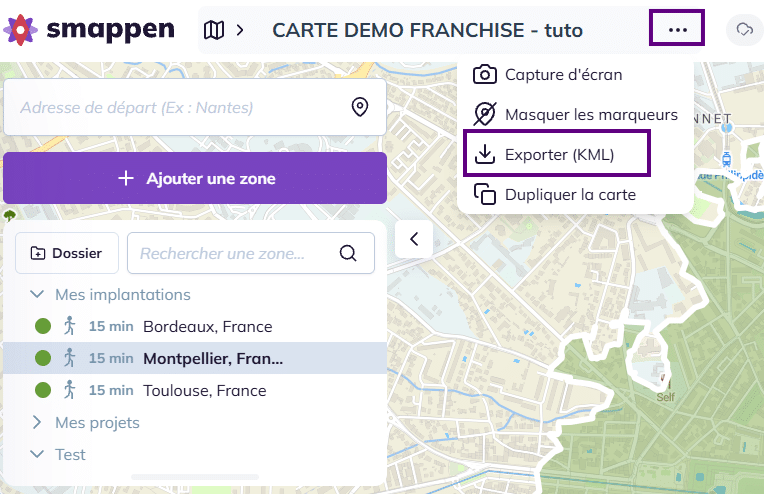
Task: Click the location pin in address field
Action: coord(360,107)
